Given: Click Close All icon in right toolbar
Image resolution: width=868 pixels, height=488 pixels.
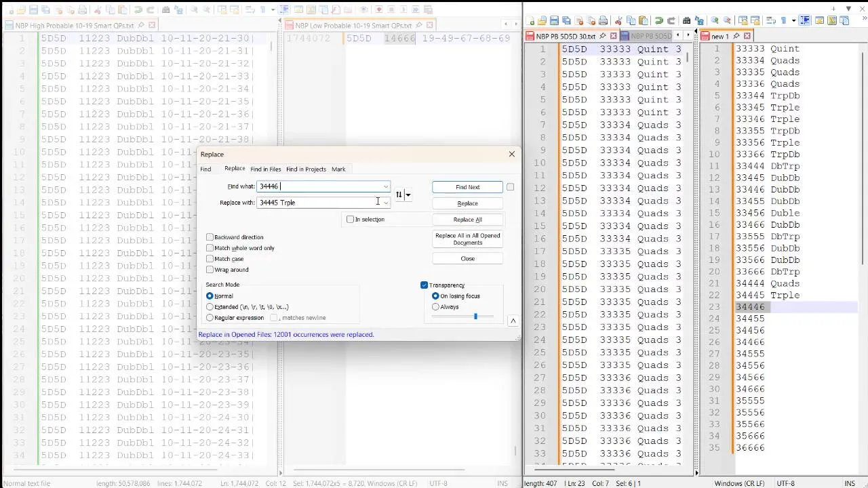Looking at the screenshot, I should coord(591,20).
